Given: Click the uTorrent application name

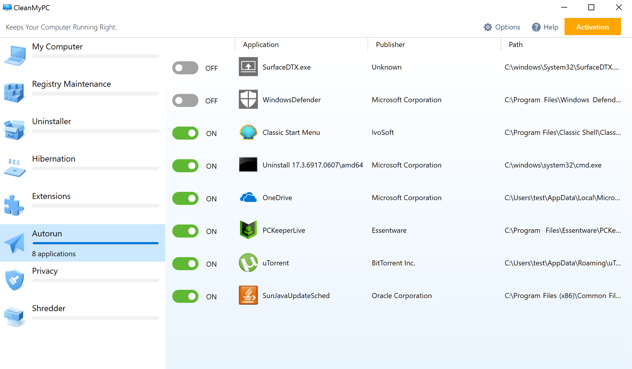Looking at the screenshot, I should (x=276, y=263).
